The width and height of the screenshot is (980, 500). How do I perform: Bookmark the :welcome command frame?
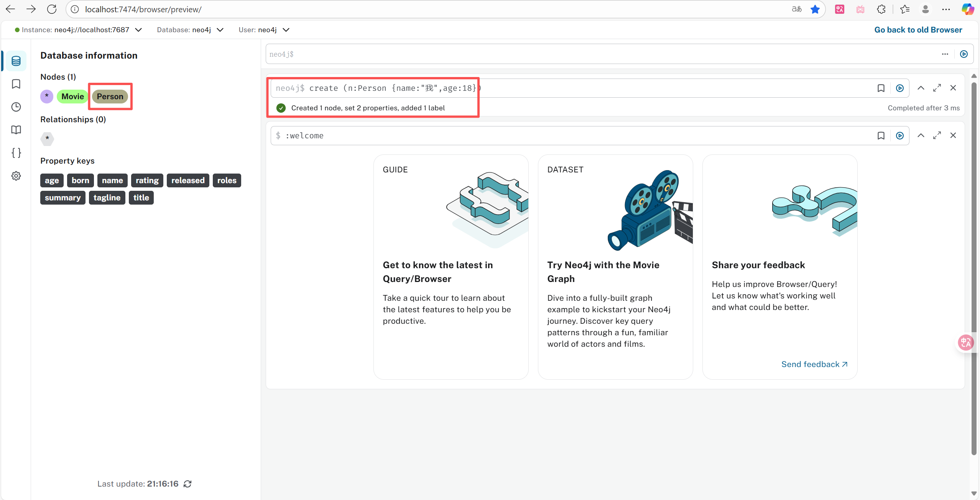click(881, 136)
